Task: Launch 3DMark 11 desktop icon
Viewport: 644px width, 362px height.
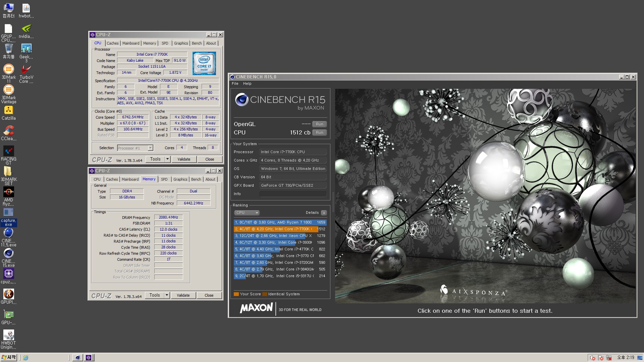Action: coord(8,73)
